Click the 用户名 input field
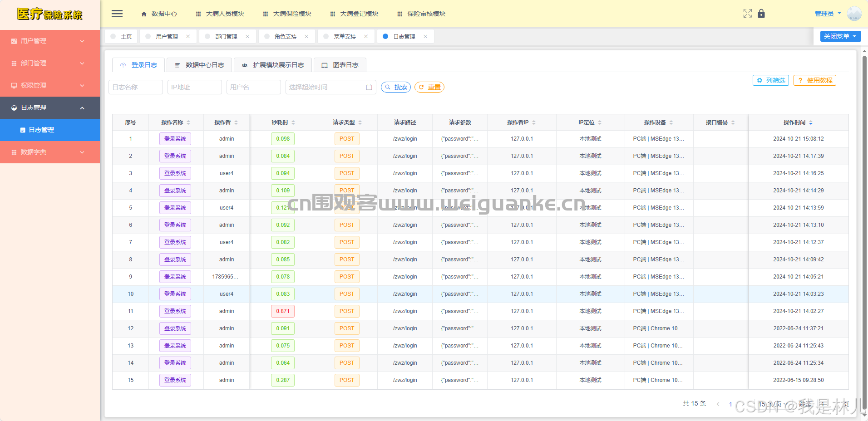The image size is (868, 421). 254,87
